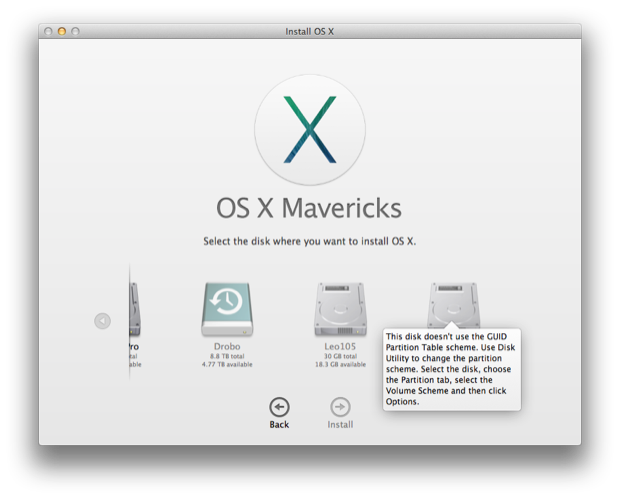
Task: Click the 'Leo105' disk name
Action: point(340,346)
